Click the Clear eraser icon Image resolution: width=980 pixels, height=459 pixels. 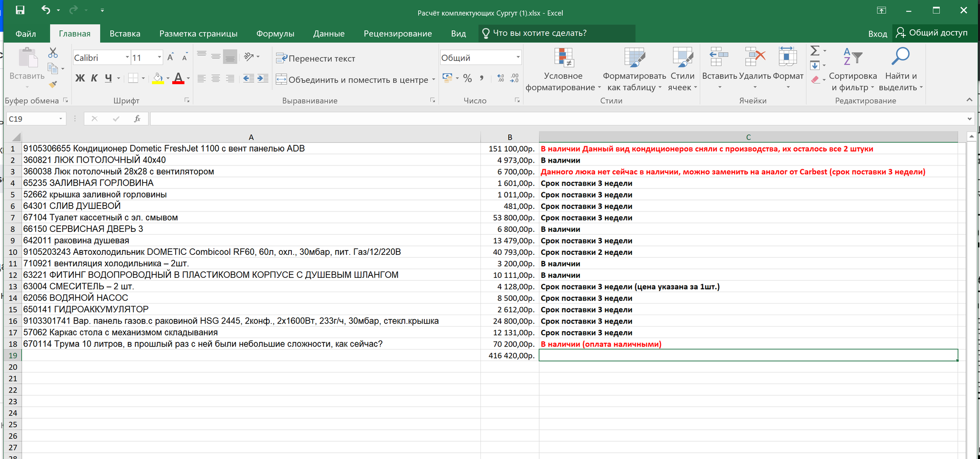815,80
